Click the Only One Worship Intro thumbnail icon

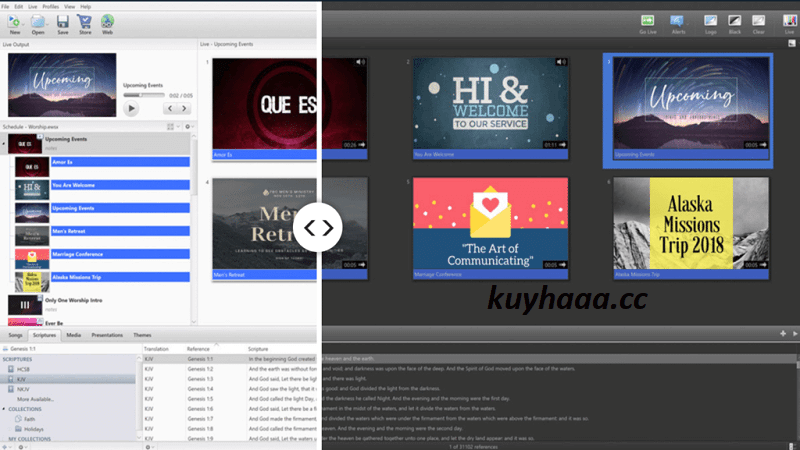[x=25, y=305]
